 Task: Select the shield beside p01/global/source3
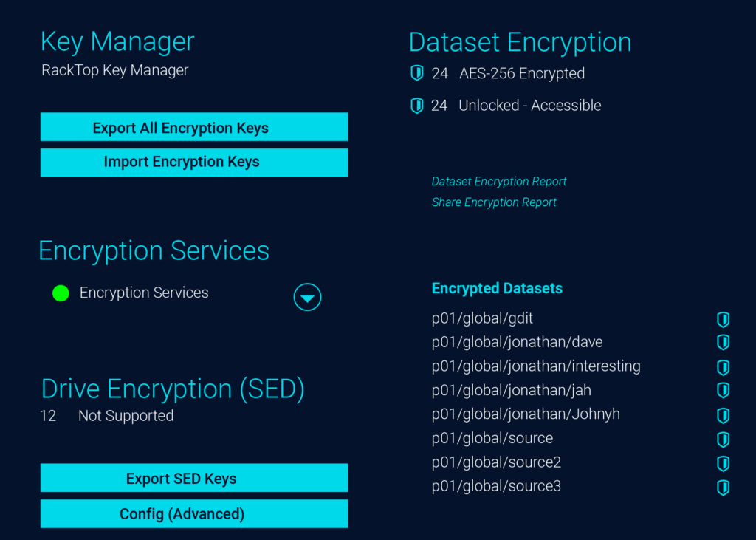pos(723,488)
